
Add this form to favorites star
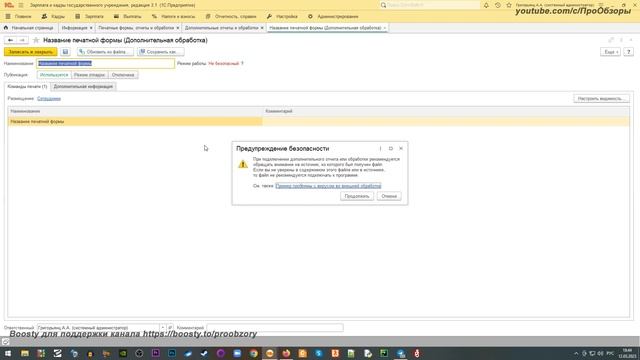[36, 40]
